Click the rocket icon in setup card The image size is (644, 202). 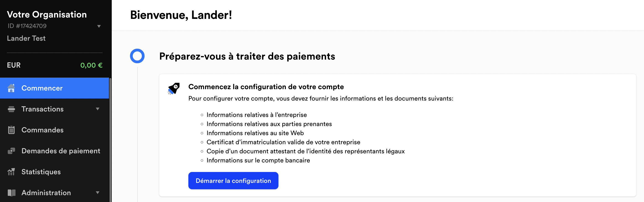[174, 89]
